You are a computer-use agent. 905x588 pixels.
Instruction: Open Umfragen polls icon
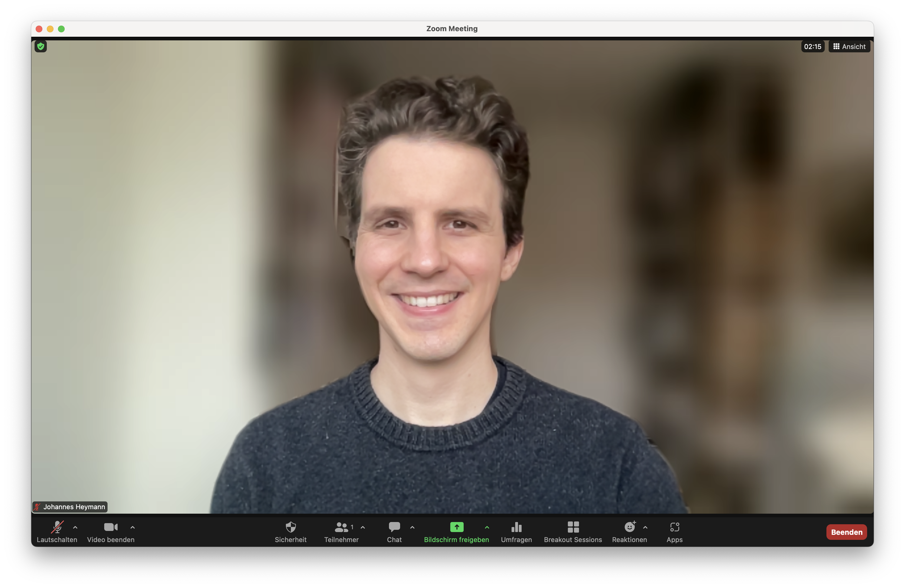[516, 527]
